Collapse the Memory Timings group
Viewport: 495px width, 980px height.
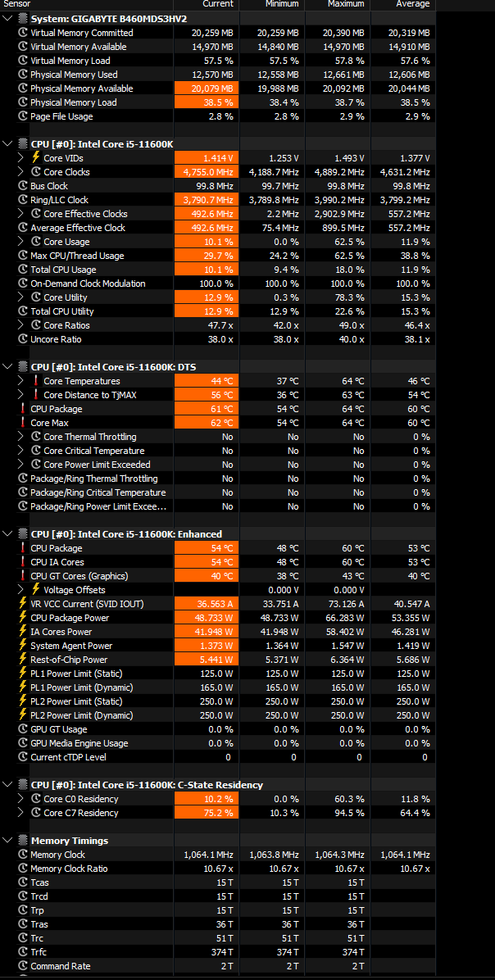coord(7,841)
